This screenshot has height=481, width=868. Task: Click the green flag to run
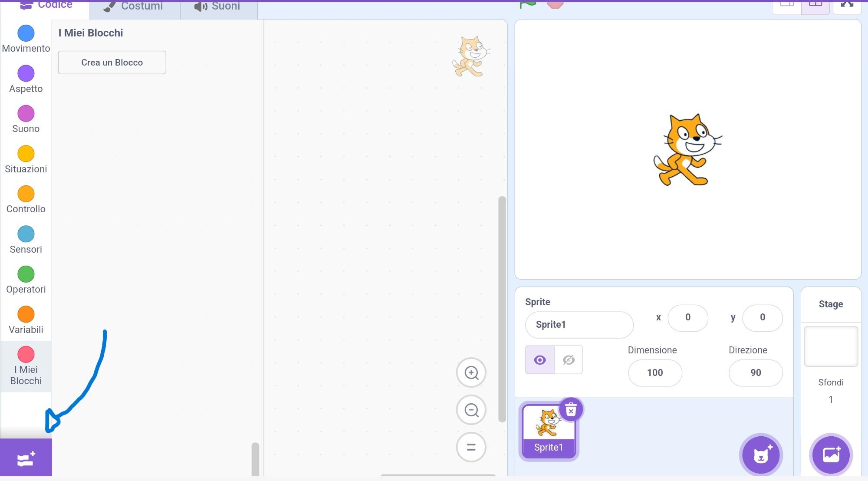pyautogui.click(x=528, y=4)
